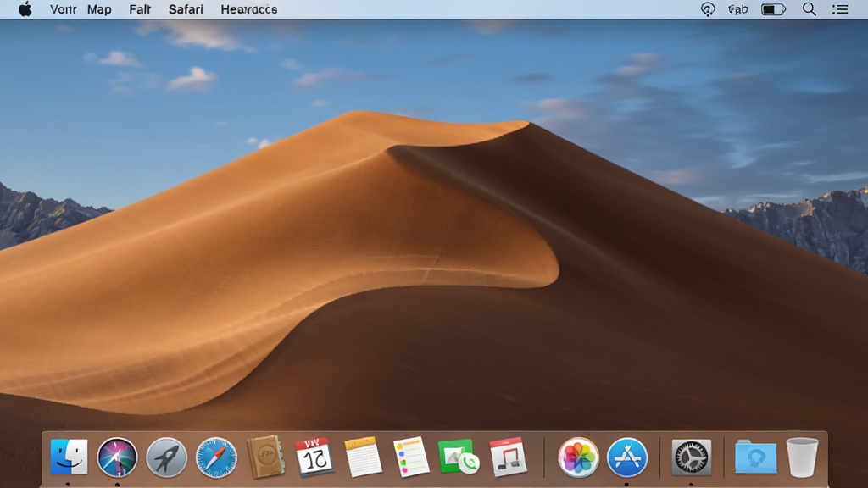Open the App Store icon
Screen dimensions: 868x488
pos(627,457)
